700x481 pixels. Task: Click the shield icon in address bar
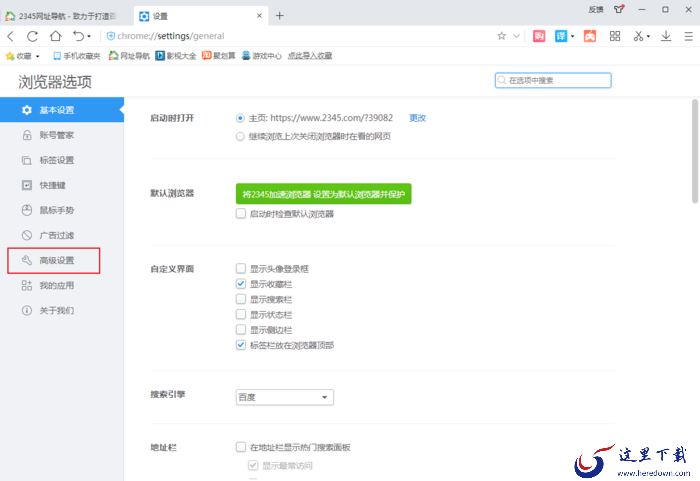(111, 36)
